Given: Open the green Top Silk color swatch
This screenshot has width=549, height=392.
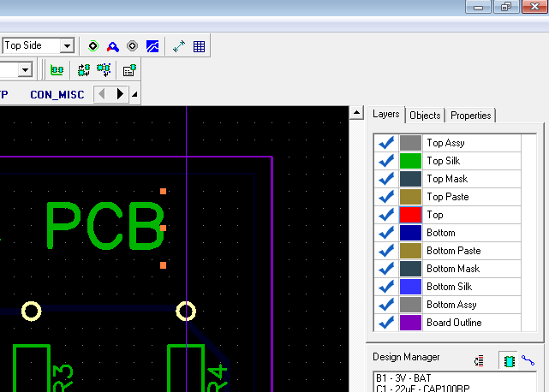Looking at the screenshot, I should [x=410, y=161].
